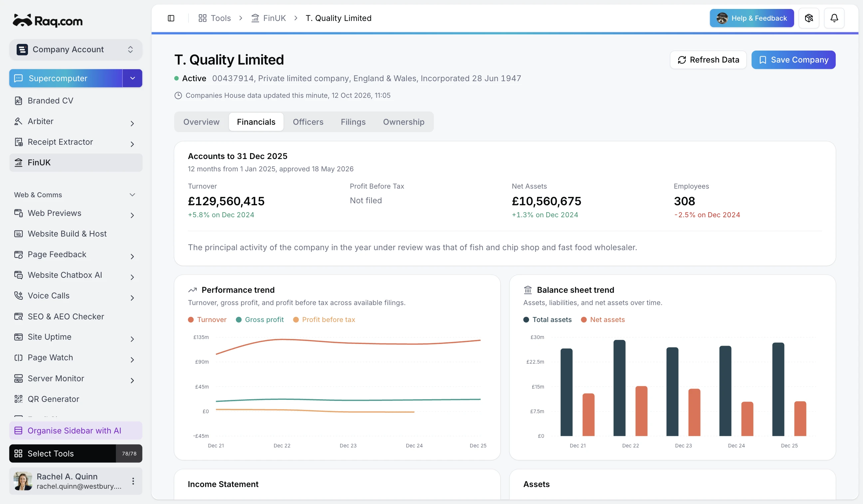Click the Refresh Data button
The height and width of the screenshot is (504, 863).
point(708,60)
